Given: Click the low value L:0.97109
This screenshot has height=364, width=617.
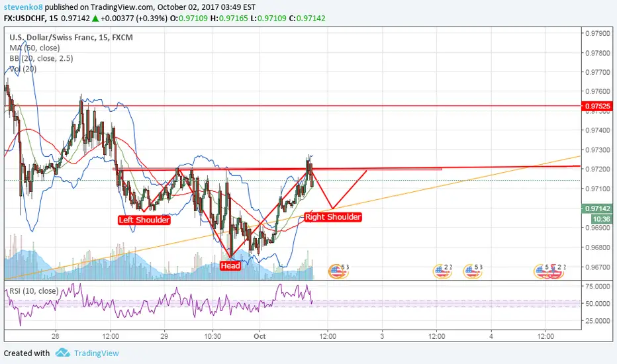Looking at the screenshot, I should [268, 18].
